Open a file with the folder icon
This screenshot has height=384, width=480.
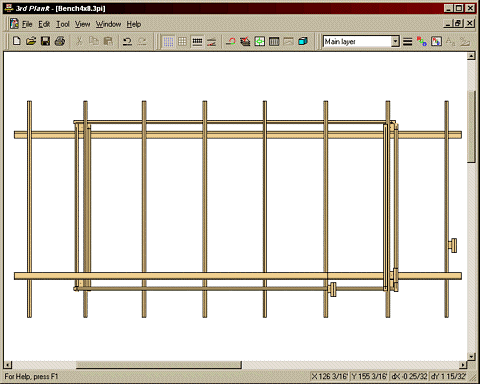[31, 41]
